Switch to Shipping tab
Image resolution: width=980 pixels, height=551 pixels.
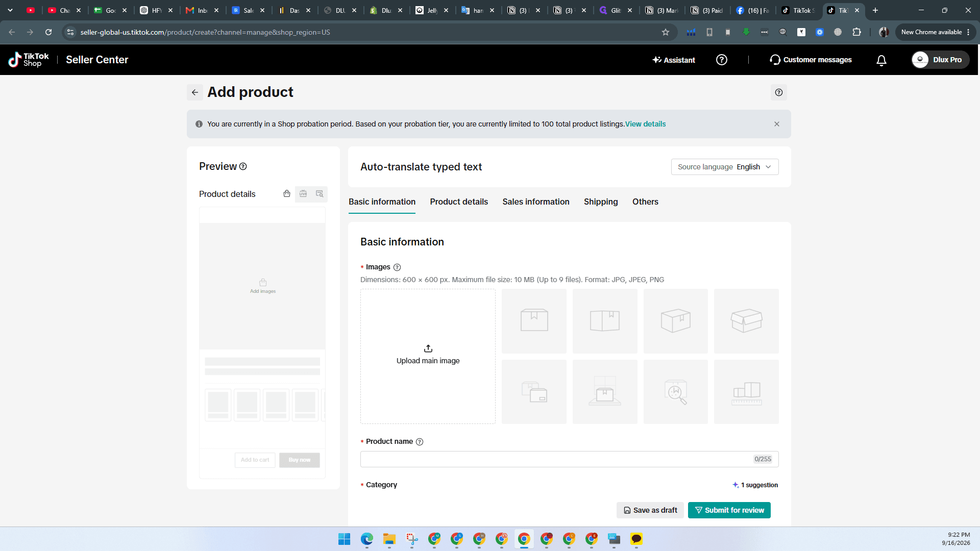click(x=601, y=202)
